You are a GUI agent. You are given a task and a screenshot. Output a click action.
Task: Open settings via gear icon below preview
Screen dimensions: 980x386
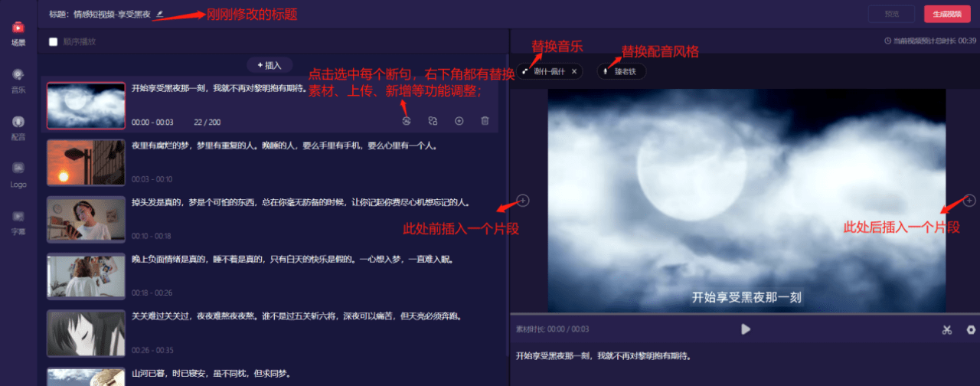971,330
